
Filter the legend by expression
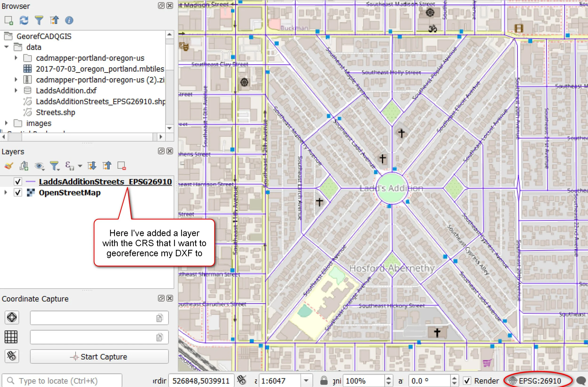[70, 166]
